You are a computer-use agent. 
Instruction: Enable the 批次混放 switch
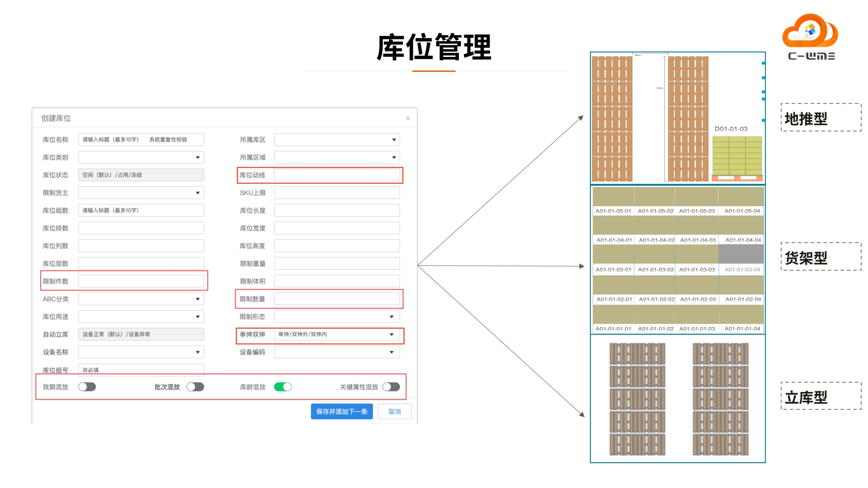pyautogui.click(x=195, y=387)
